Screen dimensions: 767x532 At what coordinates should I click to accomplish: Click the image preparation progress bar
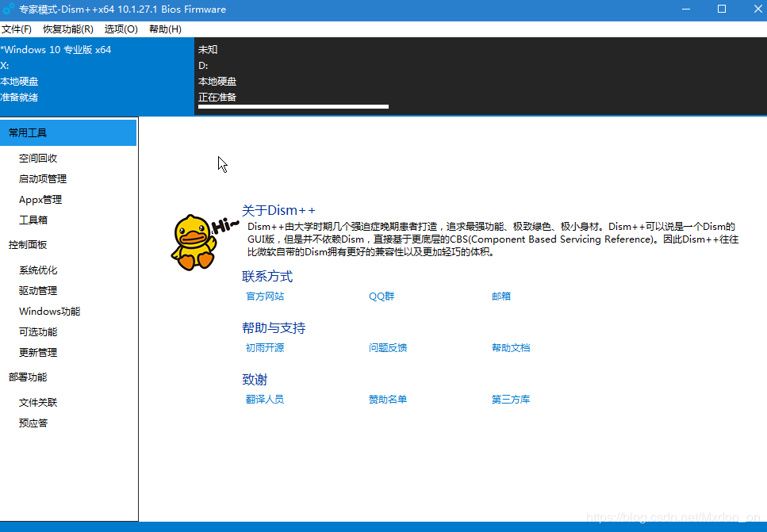click(291, 106)
